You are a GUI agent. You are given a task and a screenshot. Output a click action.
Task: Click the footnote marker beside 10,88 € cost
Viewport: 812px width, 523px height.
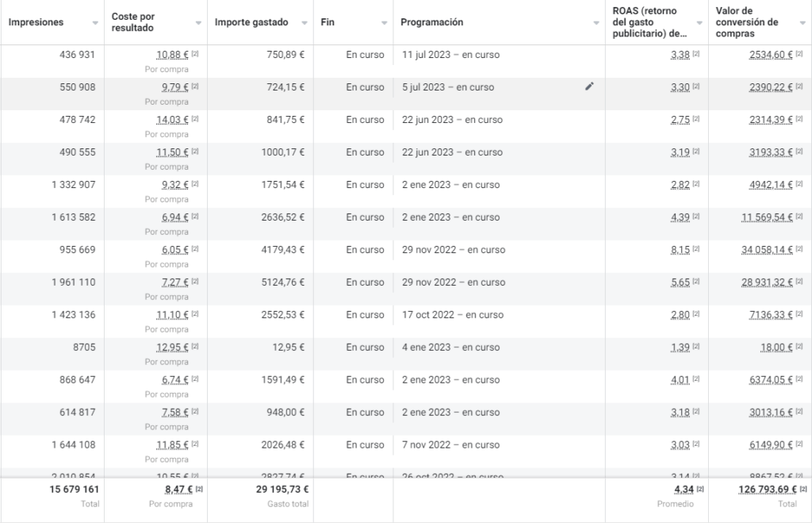click(x=195, y=55)
